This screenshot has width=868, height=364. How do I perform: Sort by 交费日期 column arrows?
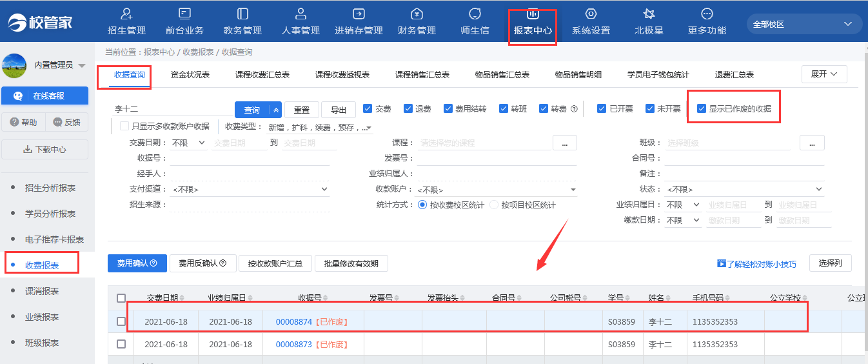point(182,298)
